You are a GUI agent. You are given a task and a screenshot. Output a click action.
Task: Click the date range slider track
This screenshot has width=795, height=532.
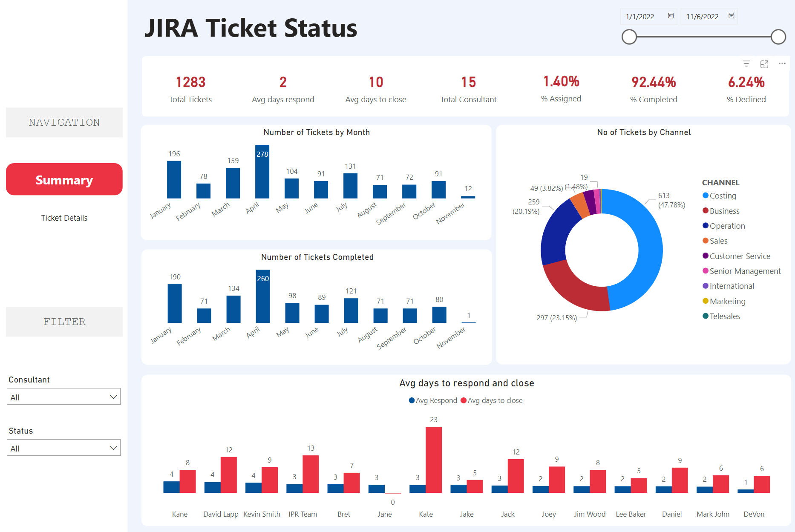point(704,37)
